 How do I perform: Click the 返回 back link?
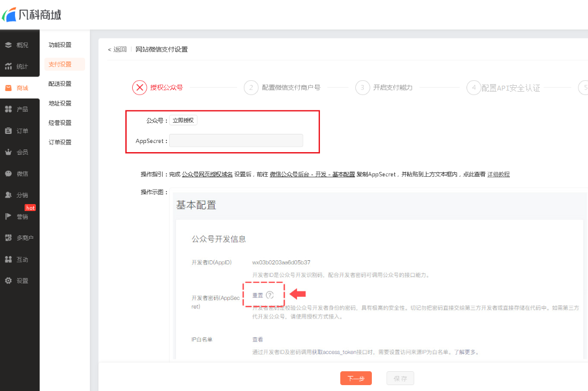point(117,49)
